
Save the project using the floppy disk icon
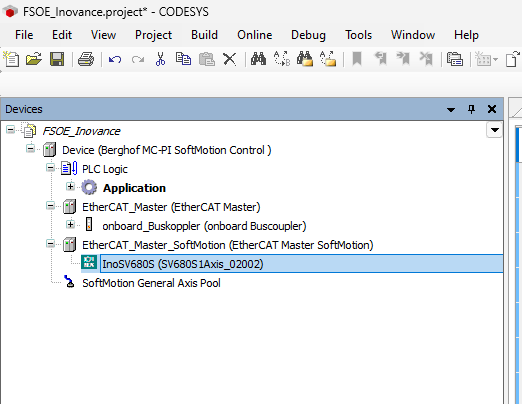tap(57, 59)
